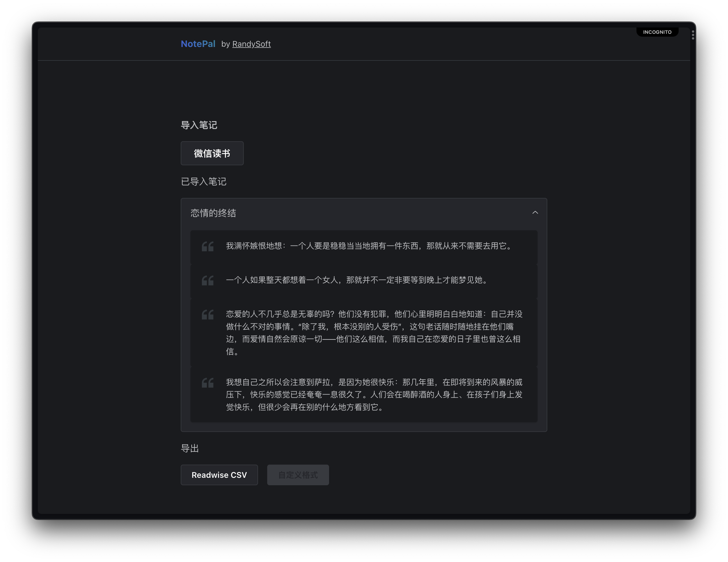The image size is (728, 562).
Task: Click the 微信读书 import button
Action: pyautogui.click(x=212, y=153)
